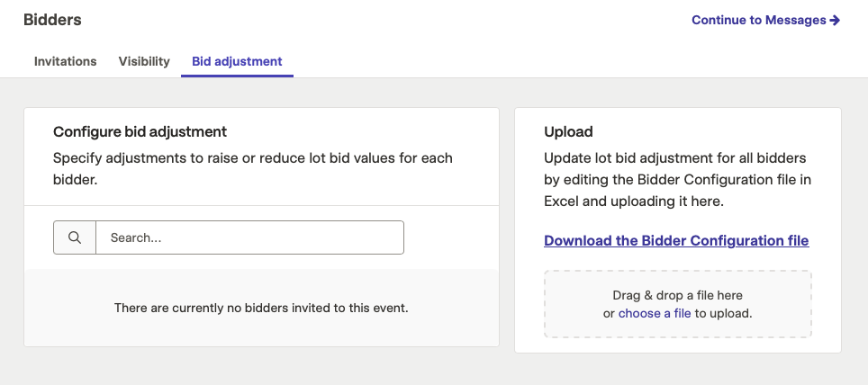Screen dimensions: 868x385
Task: Click 'Drag & drop a file here' text
Action: (x=678, y=295)
